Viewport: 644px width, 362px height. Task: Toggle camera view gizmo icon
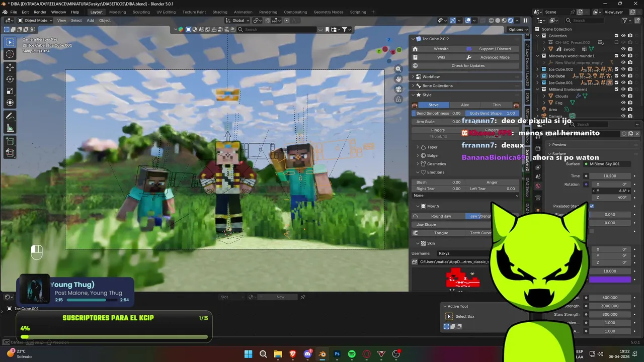(398, 89)
